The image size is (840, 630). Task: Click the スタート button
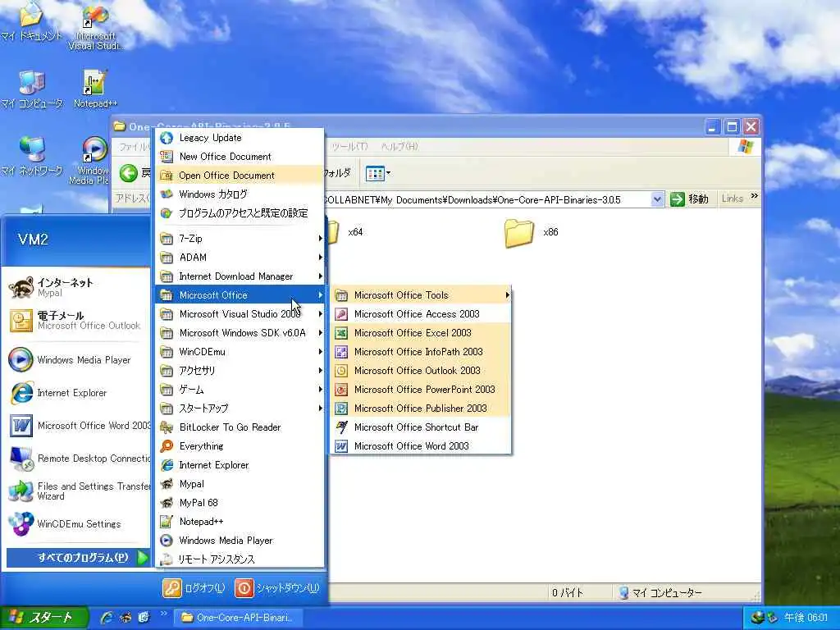pyautogui.click(x=44, y=618)
